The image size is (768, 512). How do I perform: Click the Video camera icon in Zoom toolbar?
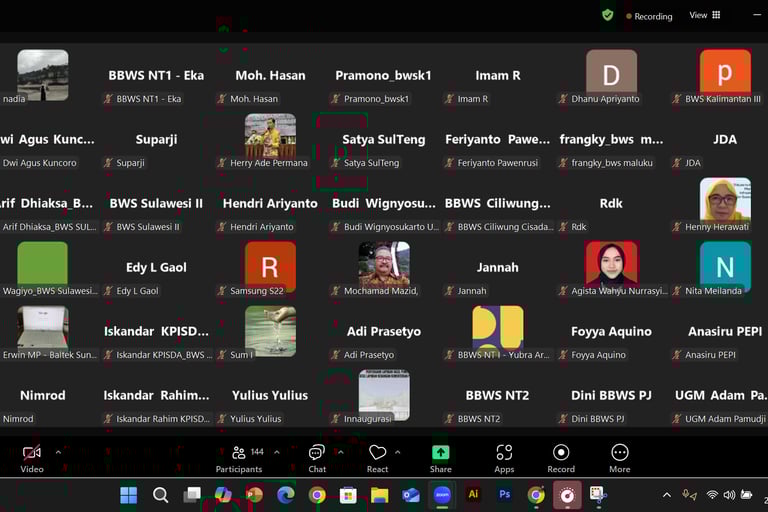click(32, 453)
